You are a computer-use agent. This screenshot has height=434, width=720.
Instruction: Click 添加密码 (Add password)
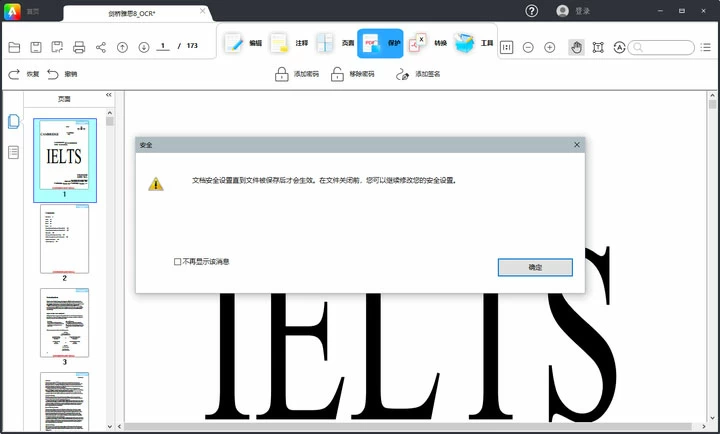click(x=297, y=74)
